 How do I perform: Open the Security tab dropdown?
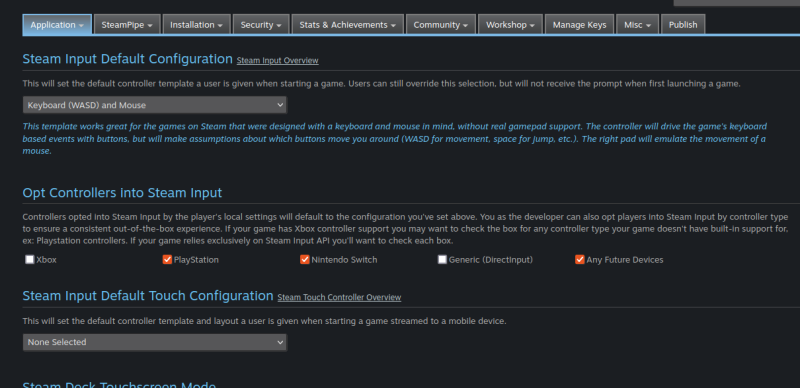261,25
